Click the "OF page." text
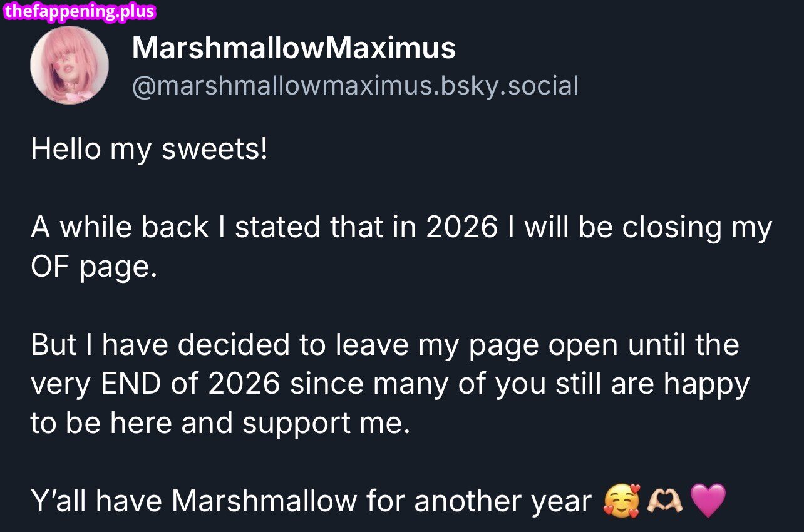 [x=91, y=267]
